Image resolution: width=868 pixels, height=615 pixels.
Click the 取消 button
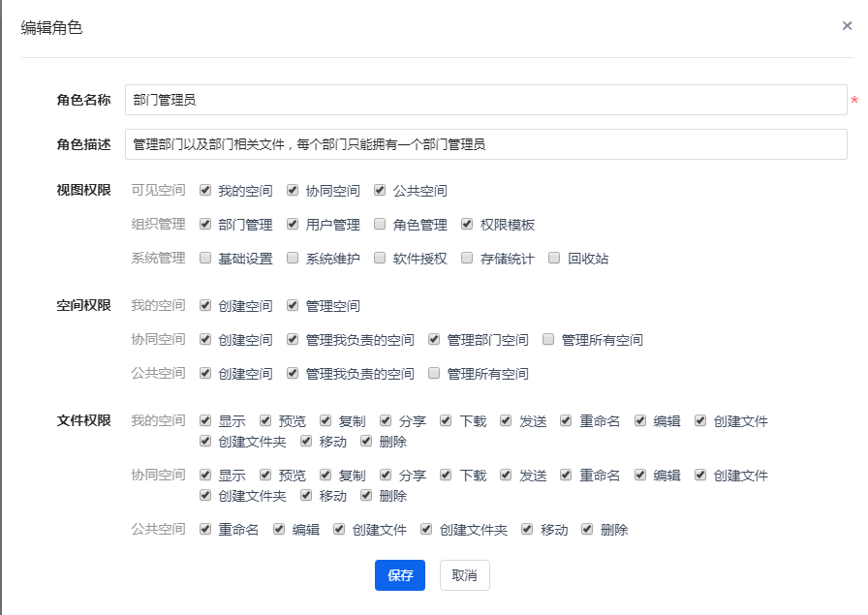tap(464, 575)
